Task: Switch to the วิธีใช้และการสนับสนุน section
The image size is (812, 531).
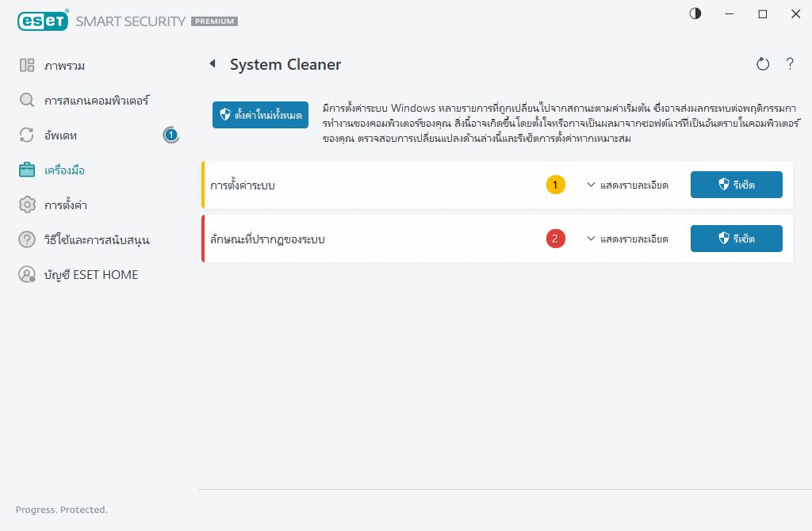Action: (x=95, y=239)
